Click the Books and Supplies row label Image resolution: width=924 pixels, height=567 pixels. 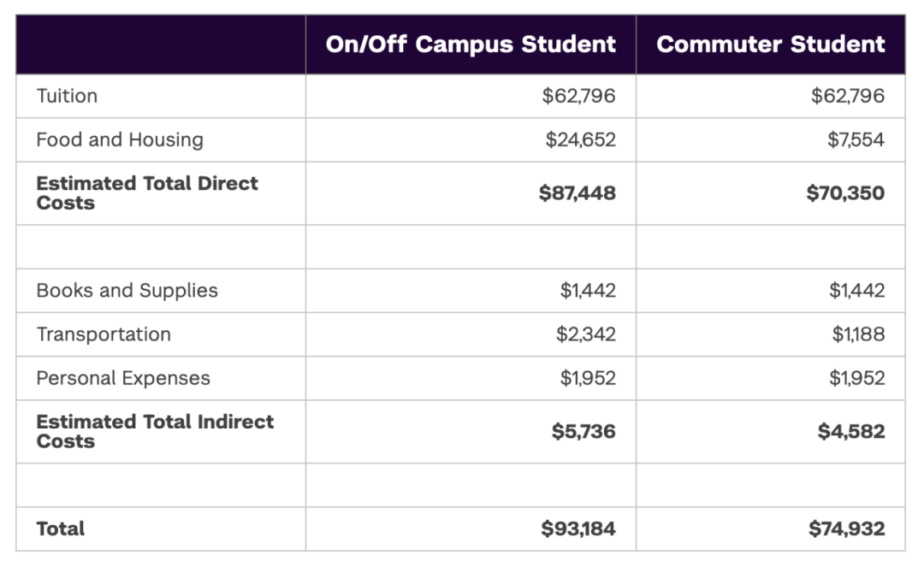click(127, 290)
